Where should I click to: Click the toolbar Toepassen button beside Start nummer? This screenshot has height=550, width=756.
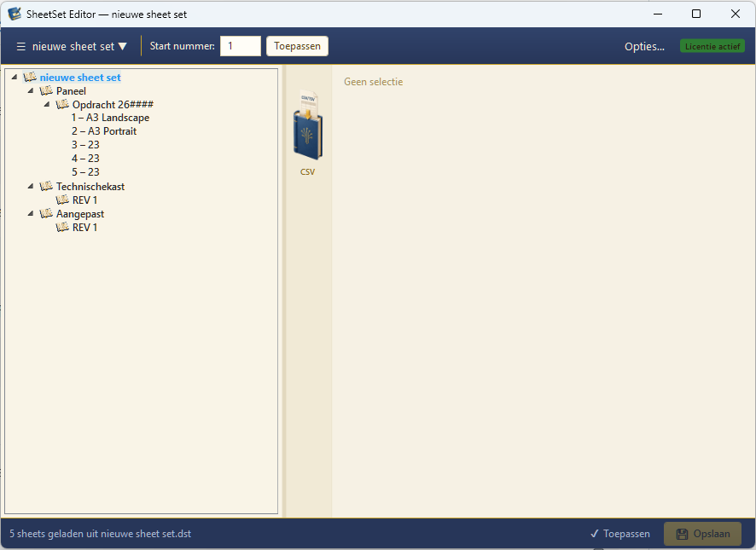(297, 46)
